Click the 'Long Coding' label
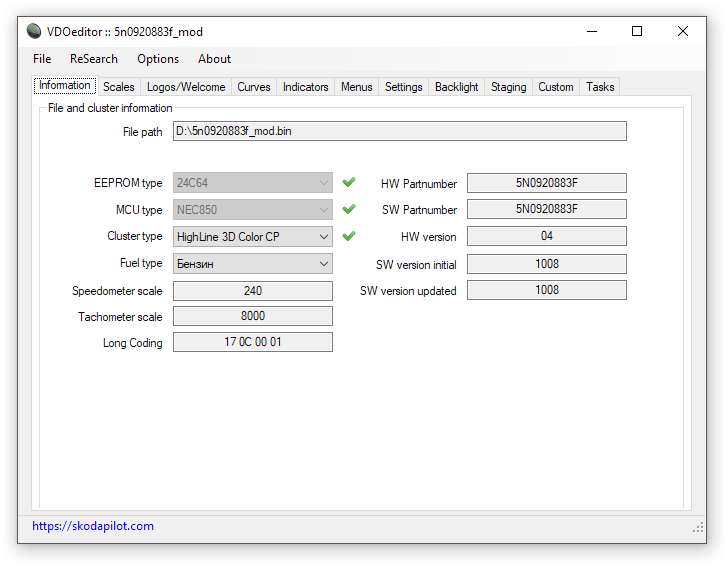This screenshot has height=566, width=728. click(132, 343)
